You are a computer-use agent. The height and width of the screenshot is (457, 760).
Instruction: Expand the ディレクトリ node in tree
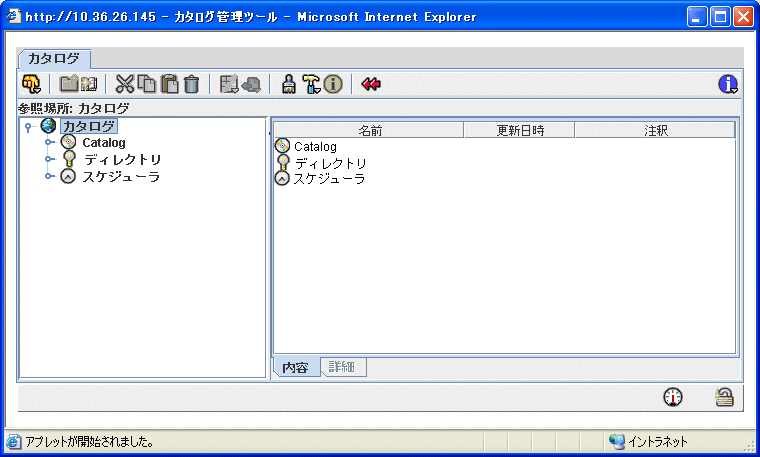(49, 158)
